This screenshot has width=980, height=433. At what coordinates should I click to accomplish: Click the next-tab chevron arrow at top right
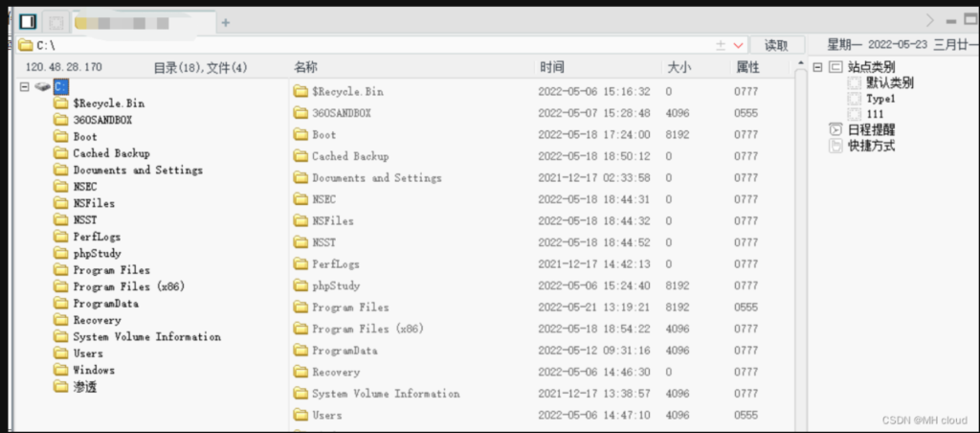pos(930,21)
